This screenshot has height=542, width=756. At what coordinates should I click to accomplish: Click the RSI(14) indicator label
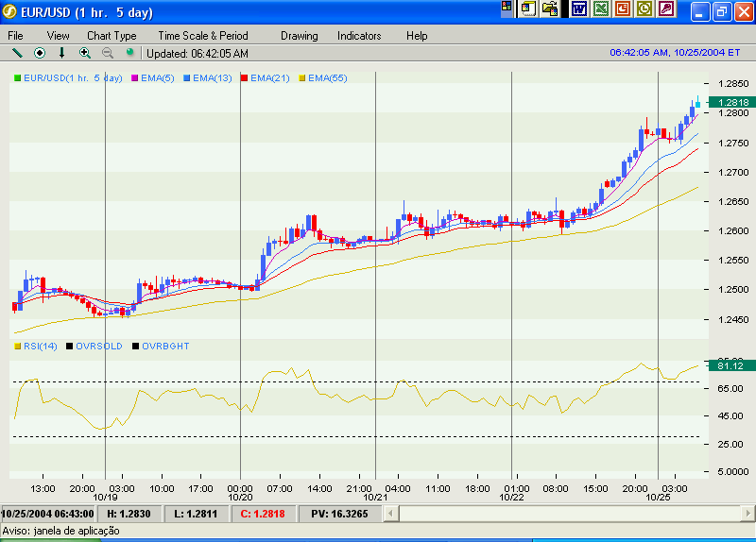[40, 347]
